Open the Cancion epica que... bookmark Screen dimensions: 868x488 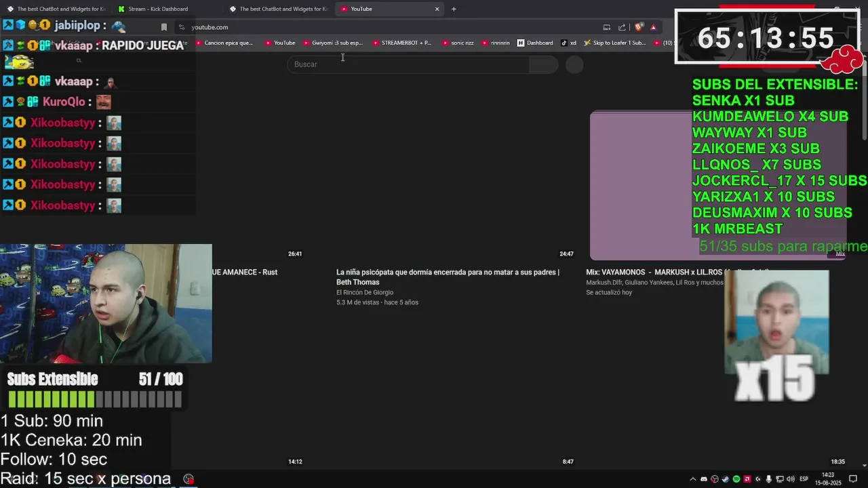point(224,43)
